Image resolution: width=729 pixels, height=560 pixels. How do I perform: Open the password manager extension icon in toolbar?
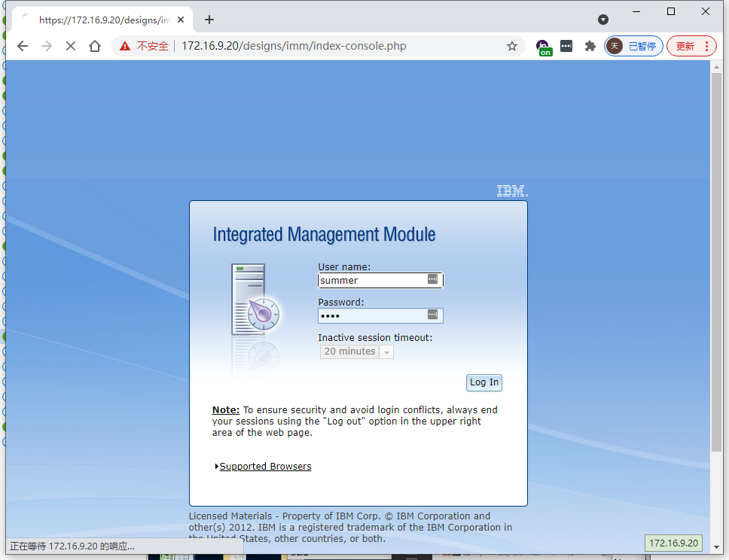566,46
